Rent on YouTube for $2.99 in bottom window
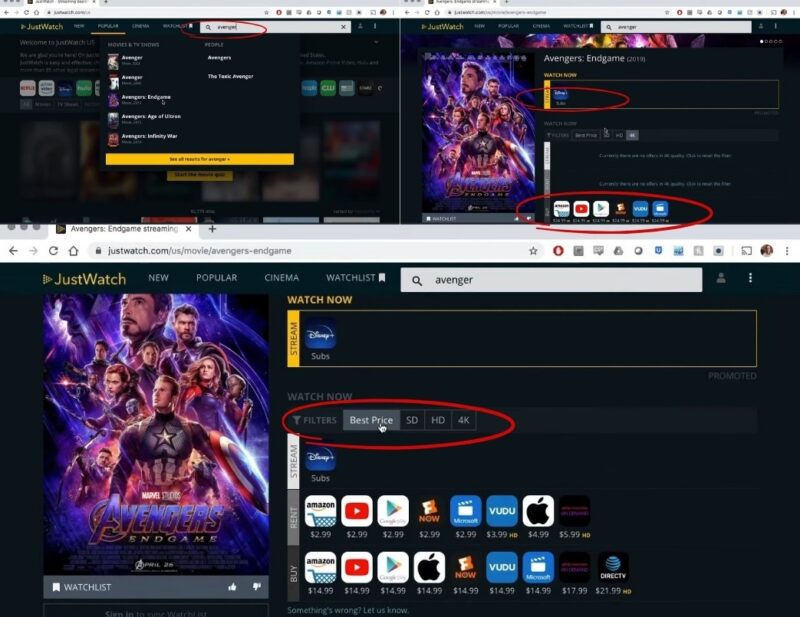Screen dimensions: 800x617 pos(357,511)
